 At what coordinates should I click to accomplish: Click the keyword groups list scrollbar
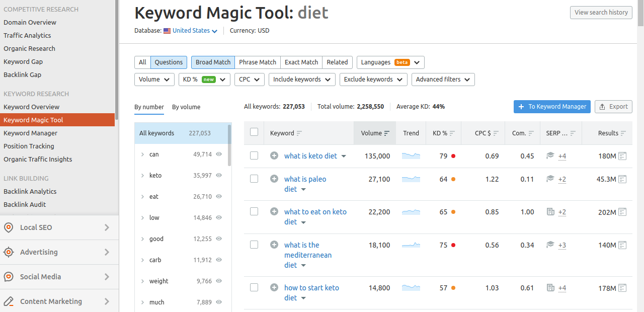229,146
